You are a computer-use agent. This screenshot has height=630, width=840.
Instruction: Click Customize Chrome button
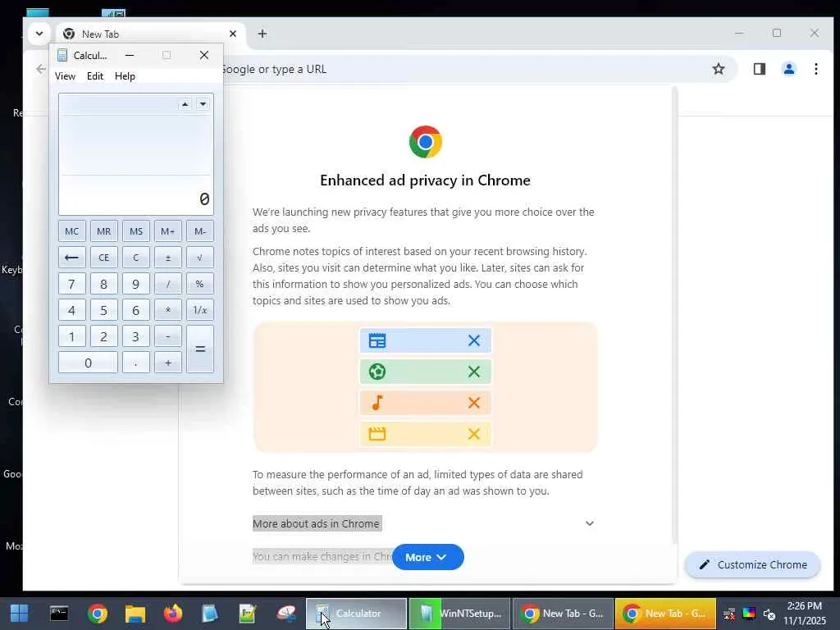click(x=753, y=564)
